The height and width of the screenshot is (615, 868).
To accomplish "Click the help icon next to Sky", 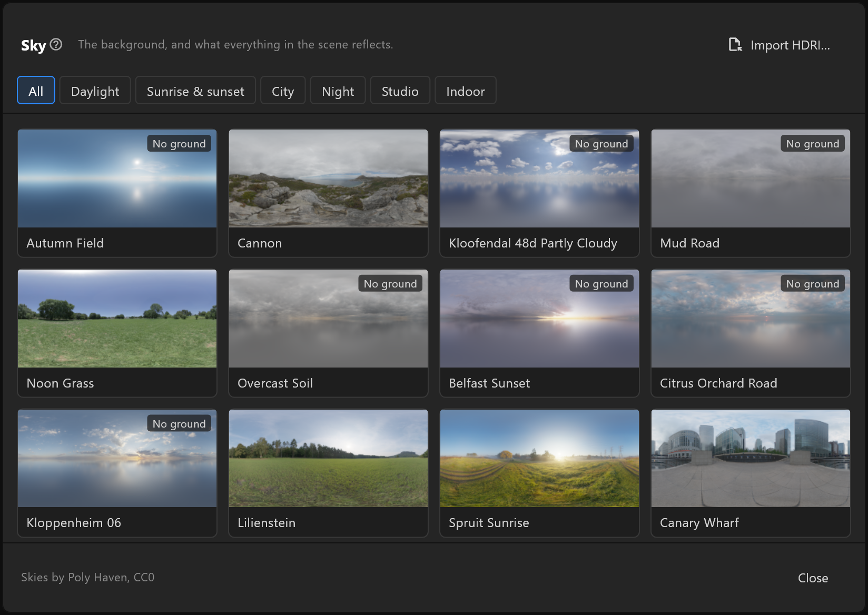I will pos(56,45).
